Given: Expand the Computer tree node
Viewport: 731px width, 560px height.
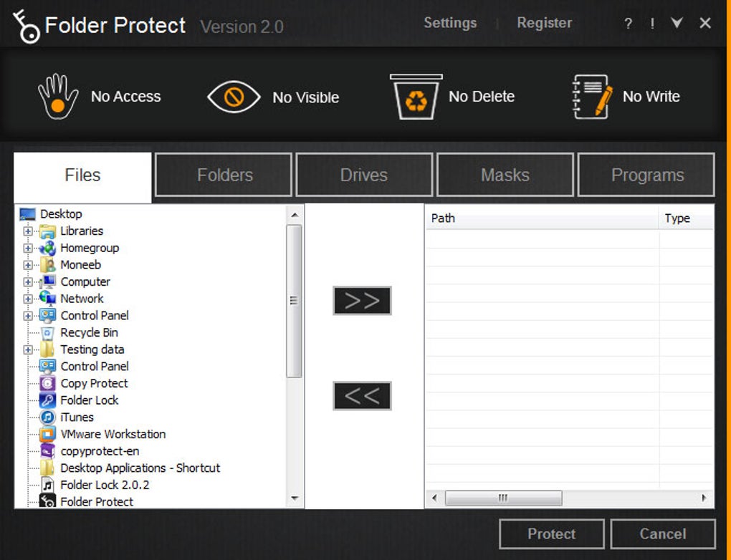Looking at the screenshot, I should tap(28, 282).
